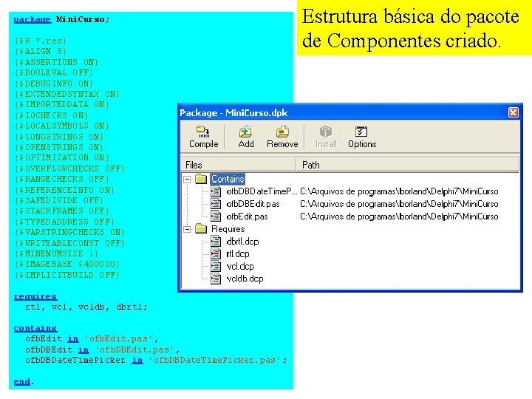Select dbrtl.dcp entry under Requires

[x=242, y=242]
